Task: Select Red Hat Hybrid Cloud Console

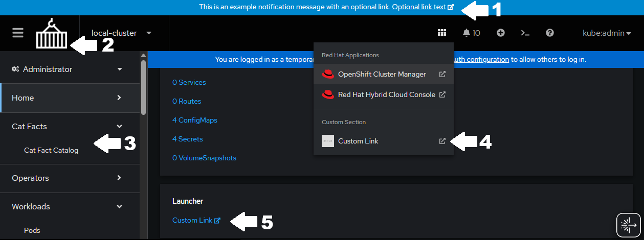Action: (x=386, y=94)
